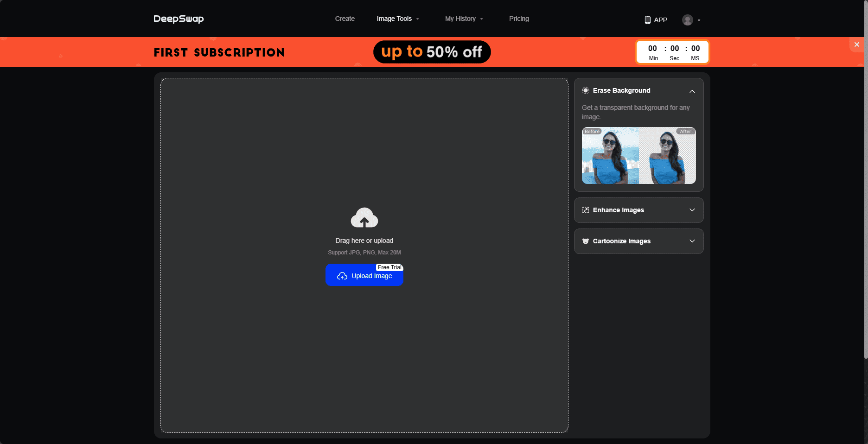Close the first subscription promo banner
868x444 pixels.
pyautogui.click(x=857, y=44)
